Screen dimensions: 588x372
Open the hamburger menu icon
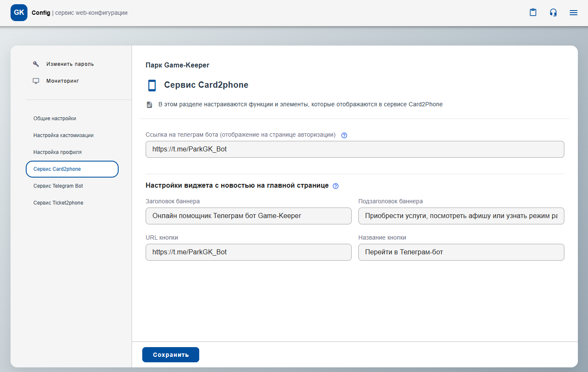pos(574,13)
